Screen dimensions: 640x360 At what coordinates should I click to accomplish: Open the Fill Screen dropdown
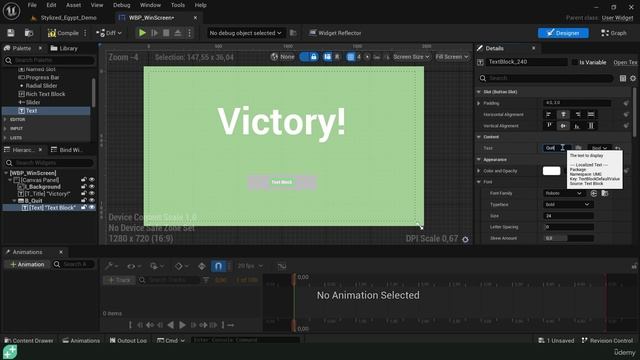pos(452,57)
